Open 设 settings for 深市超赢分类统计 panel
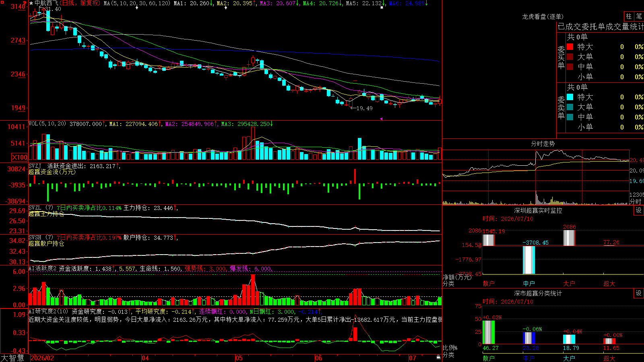 [639, 293]
